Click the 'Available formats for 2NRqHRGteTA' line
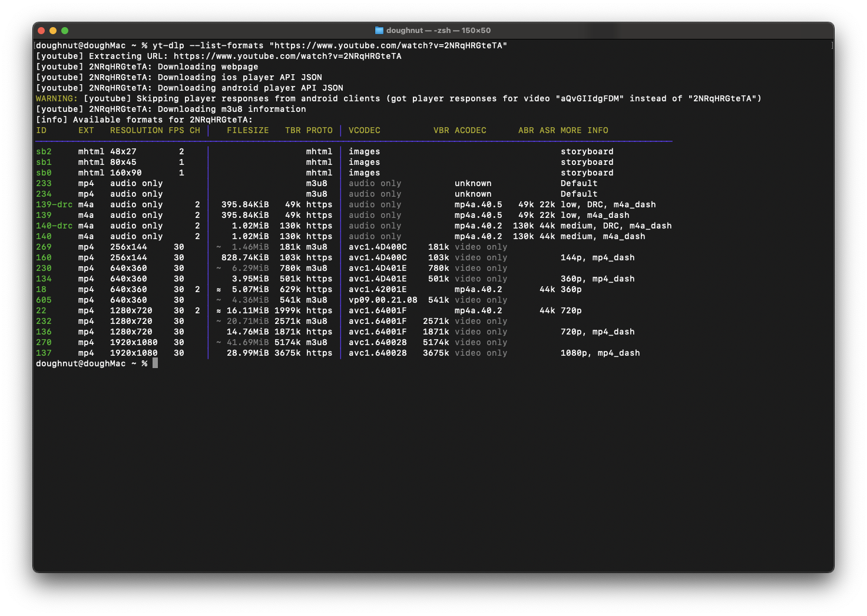This screenshot has width=867, height=616. coord(144,120)
